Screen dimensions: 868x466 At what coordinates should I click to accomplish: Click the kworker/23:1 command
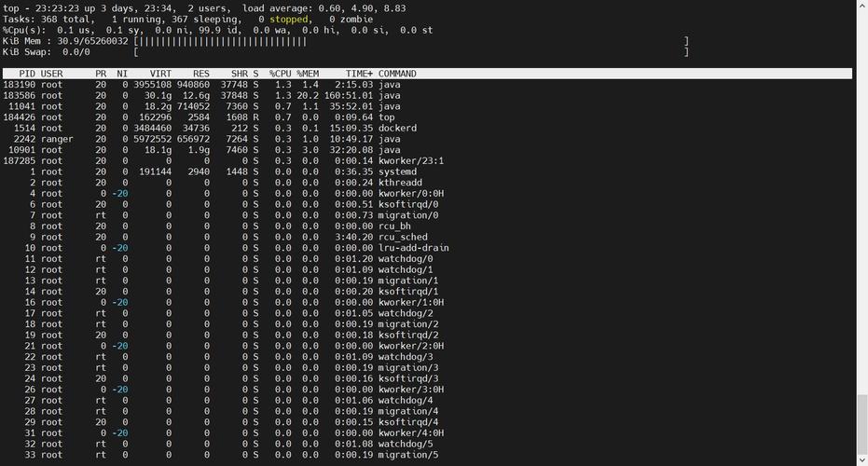(x=411, y=161)
